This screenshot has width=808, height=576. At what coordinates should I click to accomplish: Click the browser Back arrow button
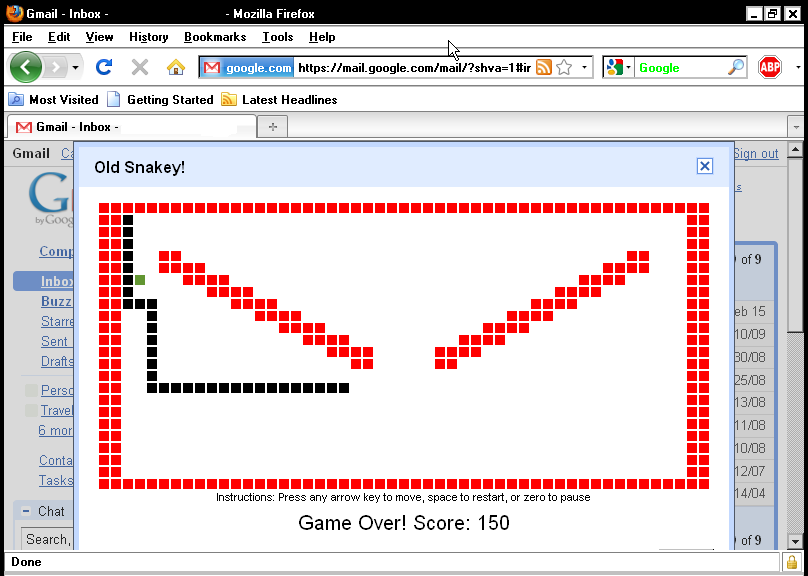coord(26,67)
